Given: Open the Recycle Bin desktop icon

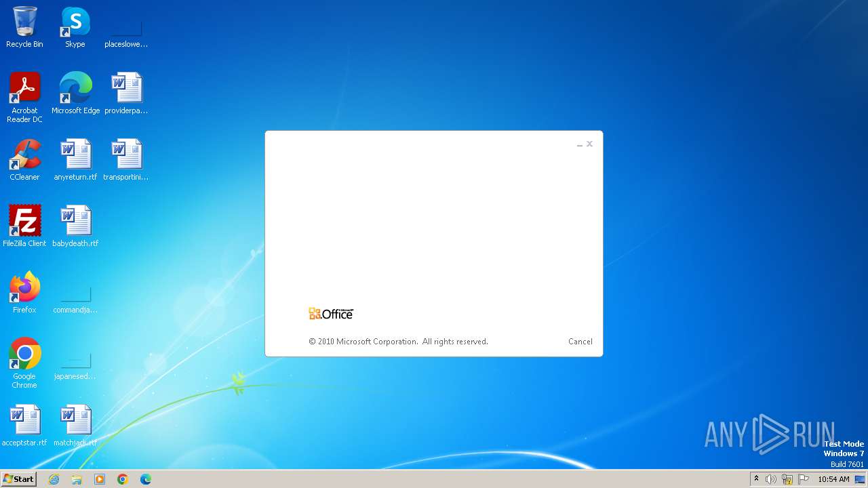Looking at the screenshot, I should [24, 27].
